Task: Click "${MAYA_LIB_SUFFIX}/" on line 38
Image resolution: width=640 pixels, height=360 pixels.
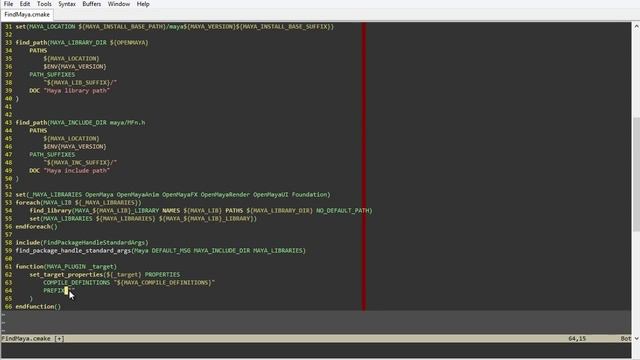Action: click(x=80, y=82)
